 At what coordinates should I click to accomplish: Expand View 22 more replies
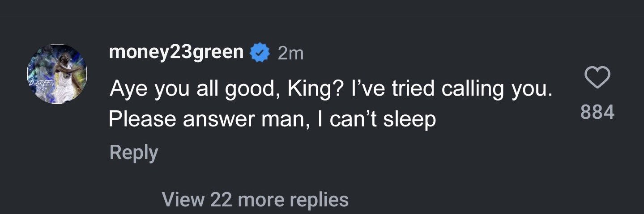point(255,199)
